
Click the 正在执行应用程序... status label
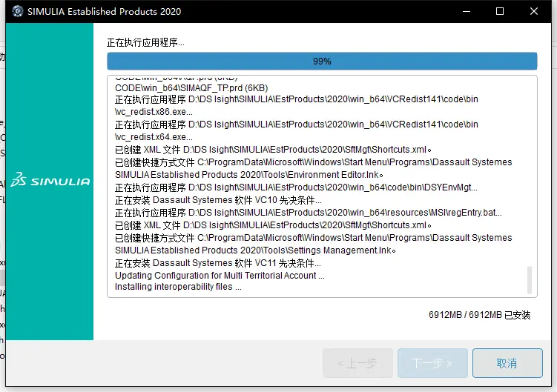[145, 43]
